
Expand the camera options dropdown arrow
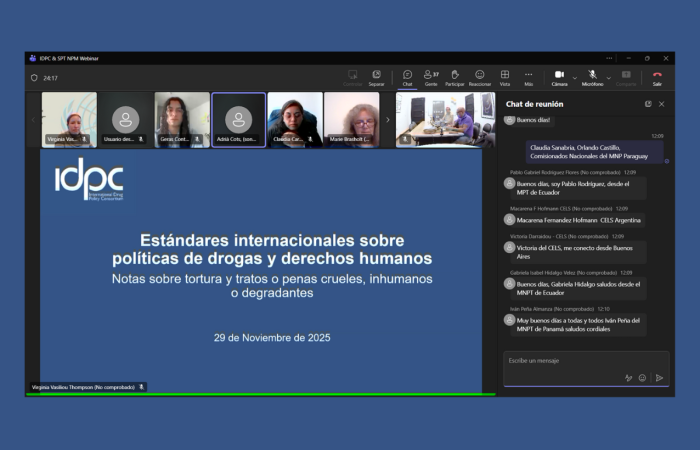[x=574, y=77]
